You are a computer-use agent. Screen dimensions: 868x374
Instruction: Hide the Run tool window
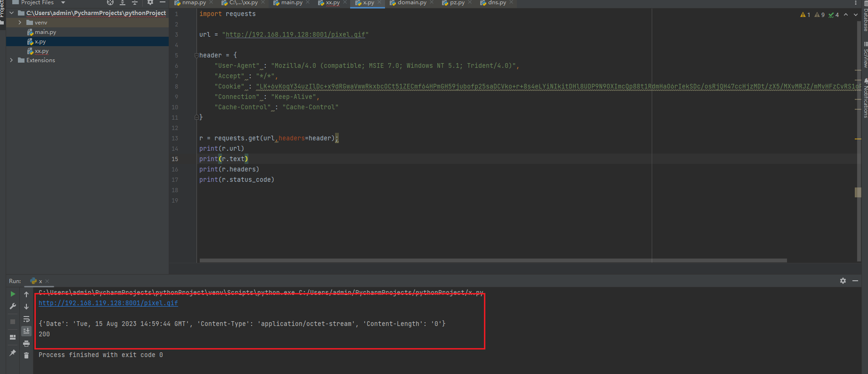click(855, 281)
